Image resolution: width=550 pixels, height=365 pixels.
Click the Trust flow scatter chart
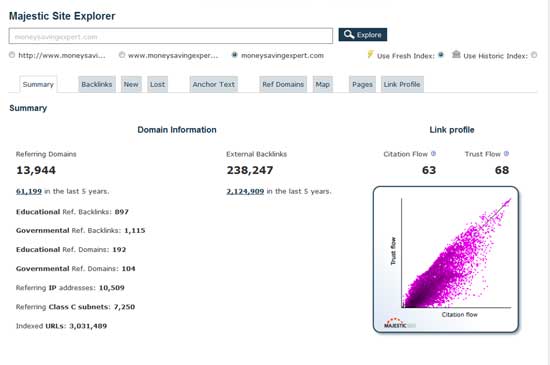(446, 259)
